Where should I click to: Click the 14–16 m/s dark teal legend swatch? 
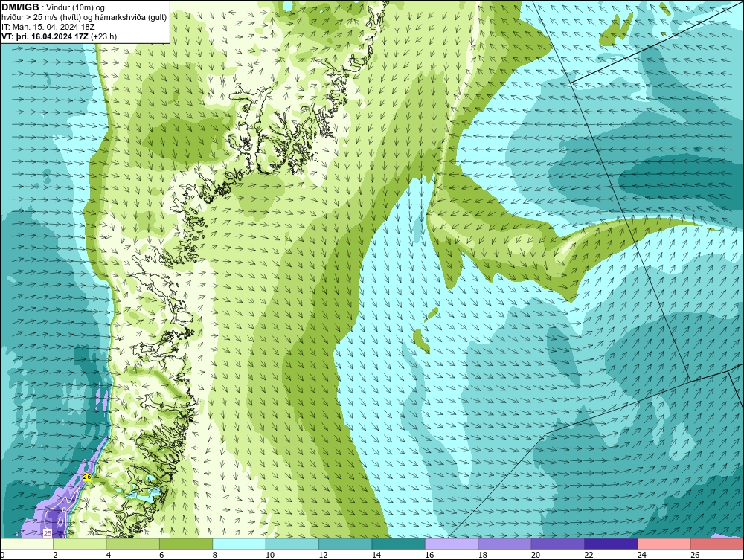click(399, 544)
